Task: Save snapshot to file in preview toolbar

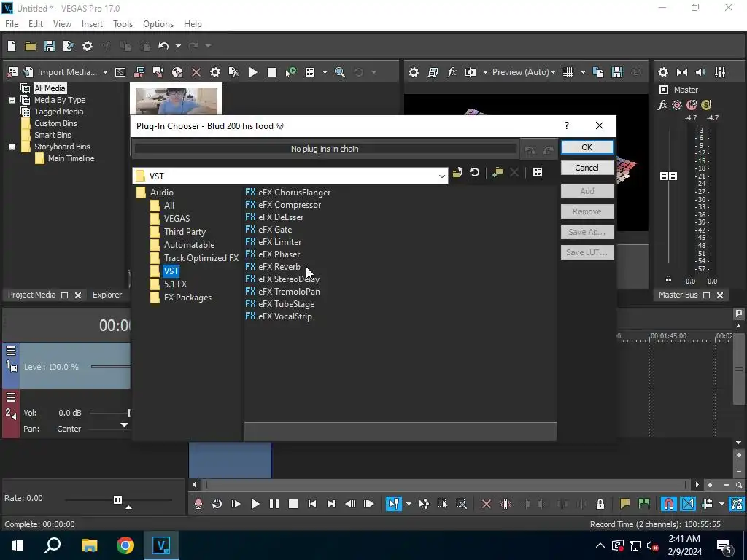Action: pos(617,72)
